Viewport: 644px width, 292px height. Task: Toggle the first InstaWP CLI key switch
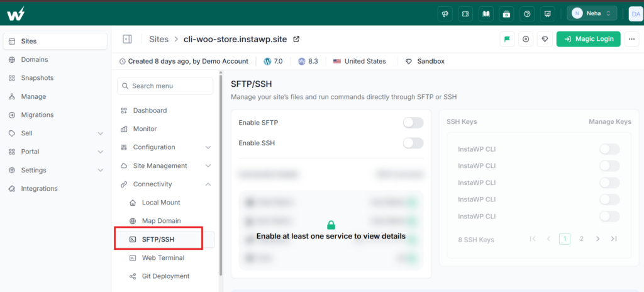609,149
